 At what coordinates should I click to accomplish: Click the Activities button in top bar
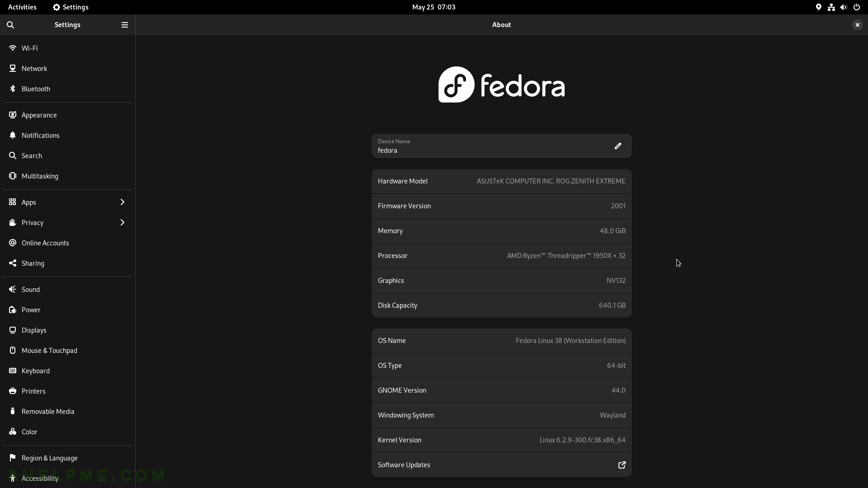(x=22, y=7)
